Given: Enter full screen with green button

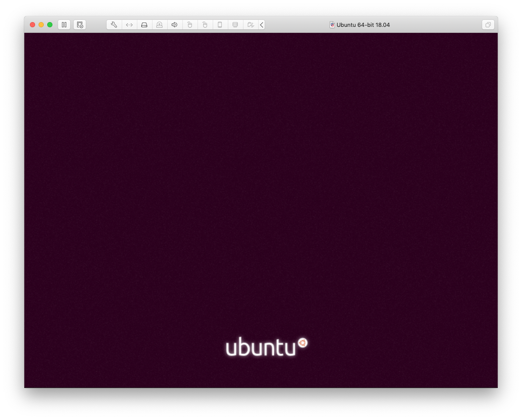Looking at the screenshot, I should coord(50,25).
